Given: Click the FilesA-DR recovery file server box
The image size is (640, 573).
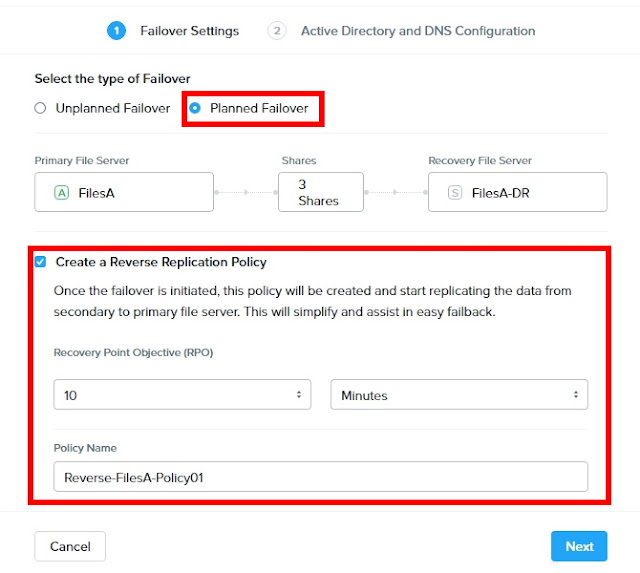Looking at the screenshot, I should 517,192.
